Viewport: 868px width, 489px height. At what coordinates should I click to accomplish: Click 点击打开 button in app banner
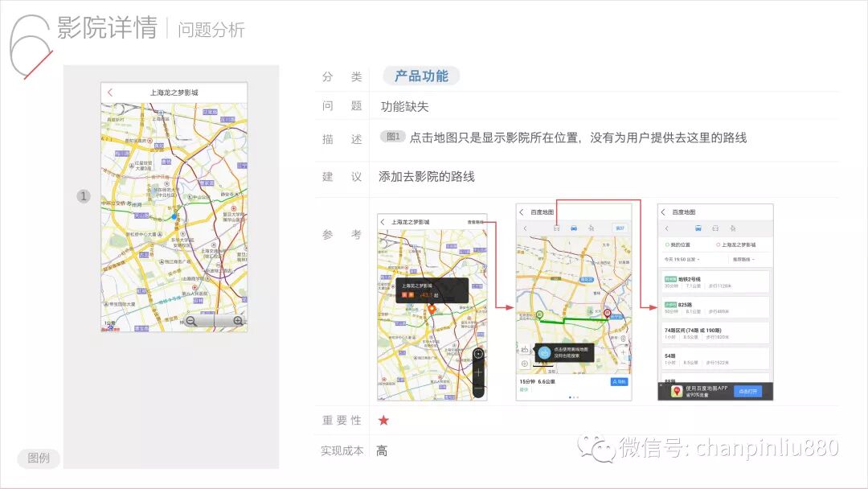(x=747, y=392)
